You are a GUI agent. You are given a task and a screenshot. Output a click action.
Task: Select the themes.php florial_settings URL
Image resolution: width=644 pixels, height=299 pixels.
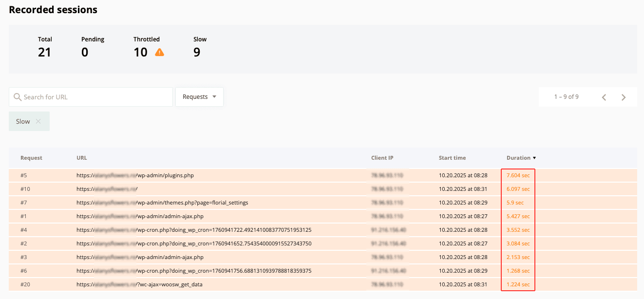(162, 203)
